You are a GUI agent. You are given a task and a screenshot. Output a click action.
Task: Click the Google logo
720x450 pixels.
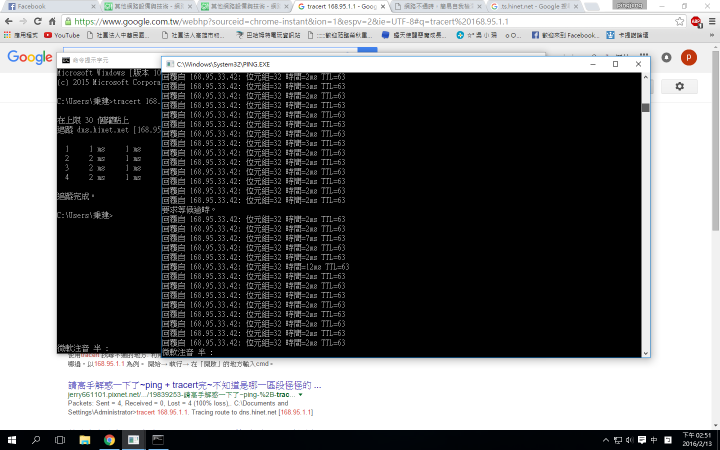[29, 57]
